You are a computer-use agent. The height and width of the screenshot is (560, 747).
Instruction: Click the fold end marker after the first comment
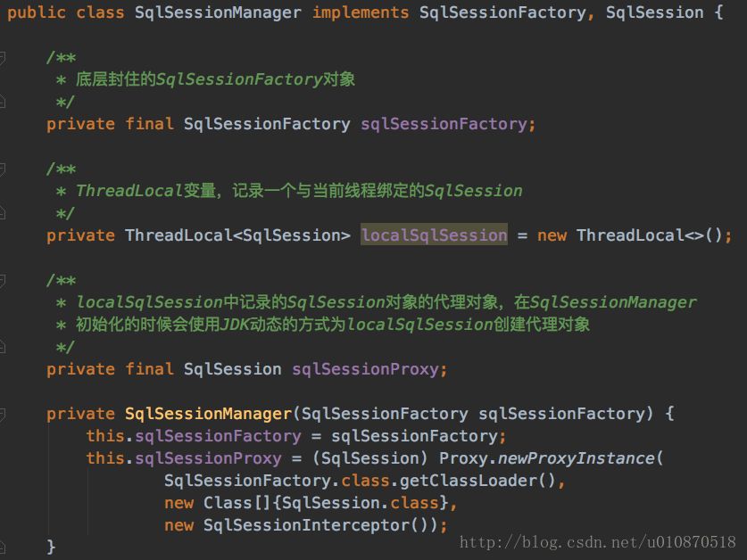[x=2, y=102]
